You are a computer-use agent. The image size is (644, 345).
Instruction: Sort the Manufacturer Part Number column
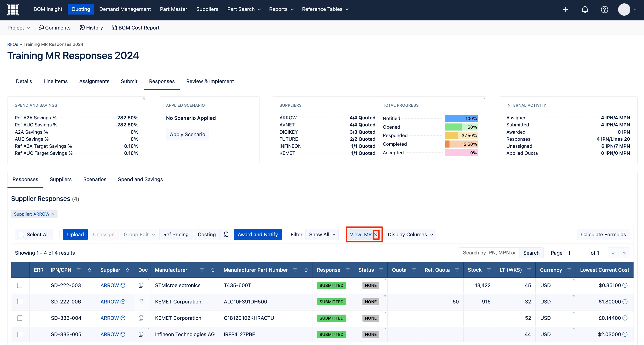point(306,270)
